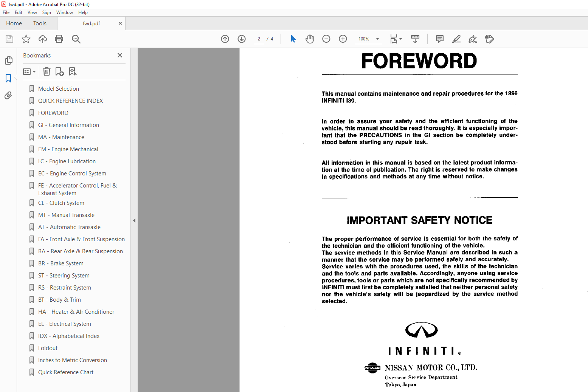Image resolution: width=588 pixels, height=392 pixels.
Task: Click the Find current bookmark icon
Action: [73, 71]
